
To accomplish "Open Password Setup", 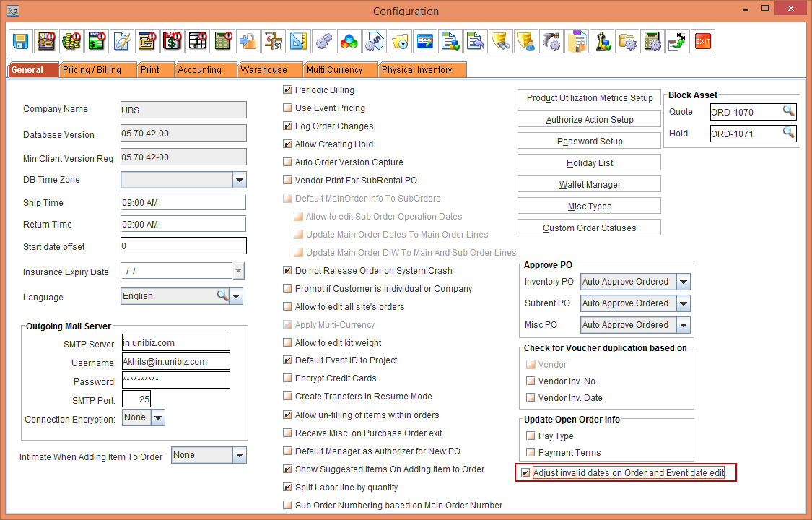I will 589,142.
